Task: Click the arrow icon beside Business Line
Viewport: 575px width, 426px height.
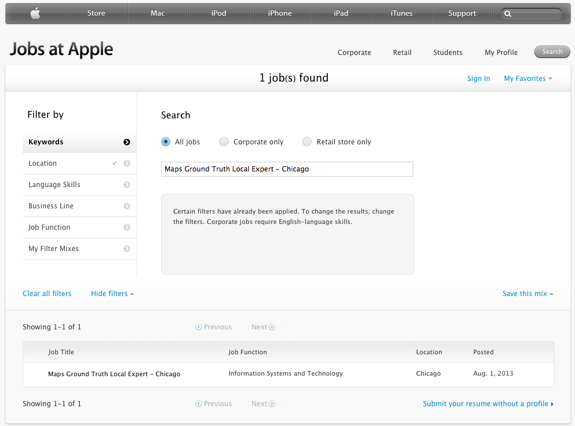Action: point(127,206)
